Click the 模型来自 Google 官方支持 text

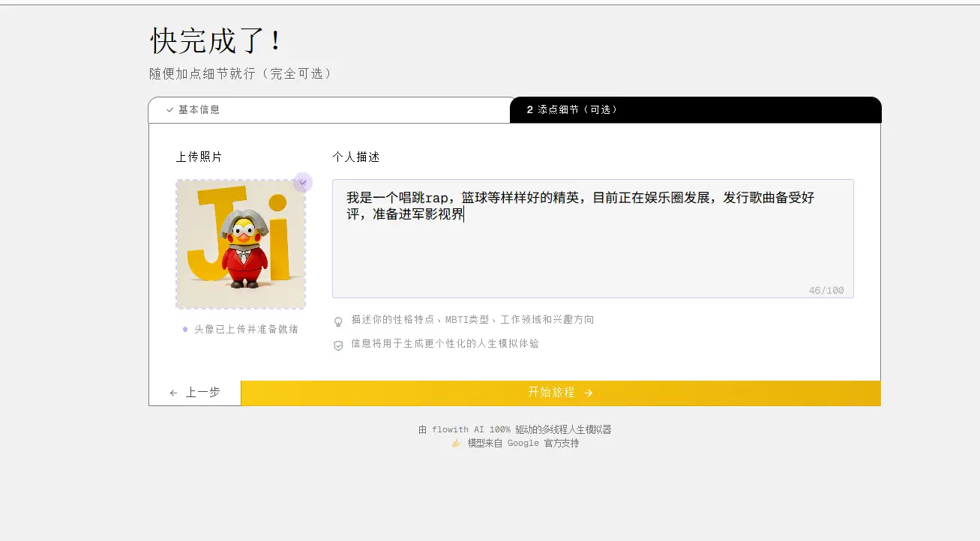(523, 444)
